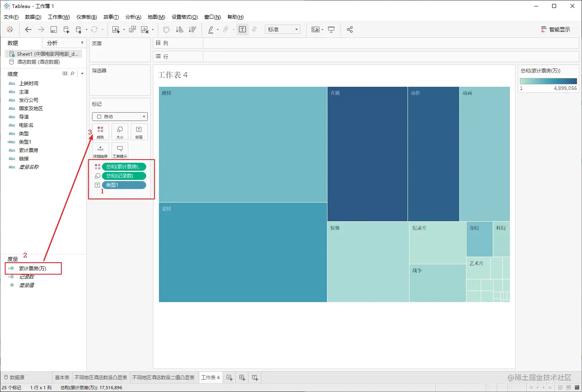Open the 地图(M) menu

click(157, 17)
